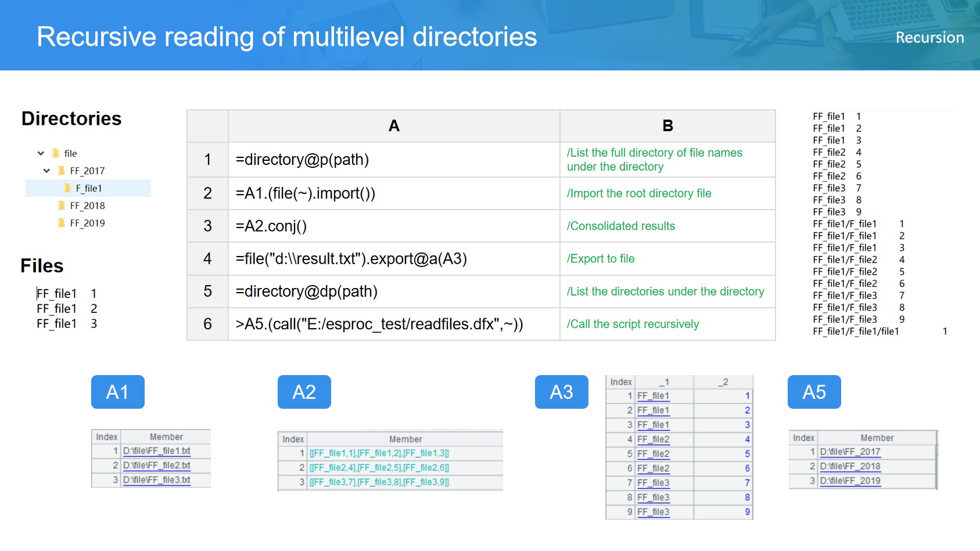This screenshot has height=551, width=980.
Task: Click the blue A3 label button
Action: point(561,392)
